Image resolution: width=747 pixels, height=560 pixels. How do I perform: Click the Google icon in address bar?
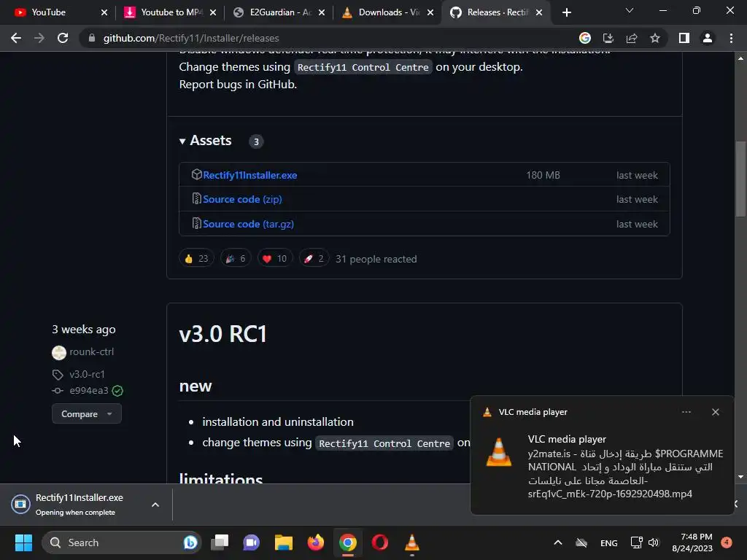click(585, 38)
